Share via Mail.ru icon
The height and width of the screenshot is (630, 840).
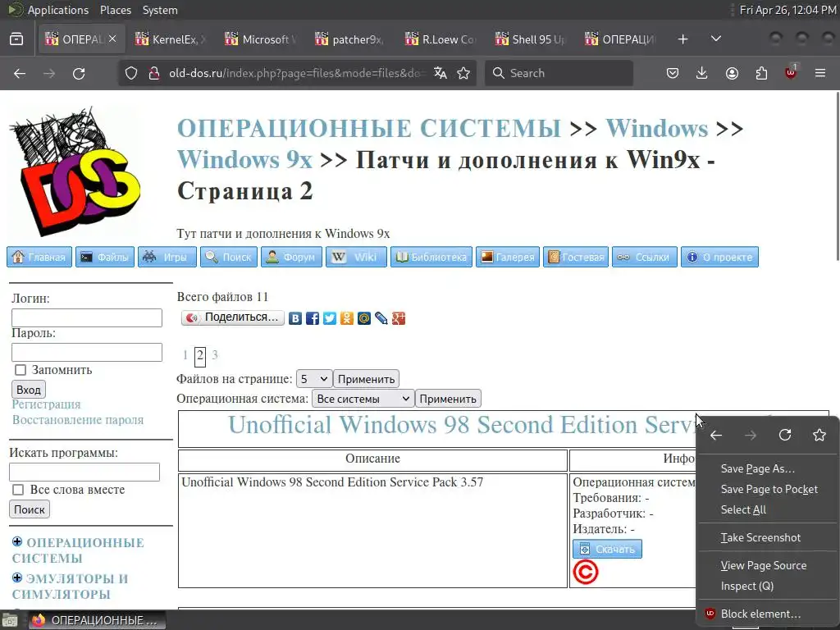pyautogui.click(x=363, y=319)
